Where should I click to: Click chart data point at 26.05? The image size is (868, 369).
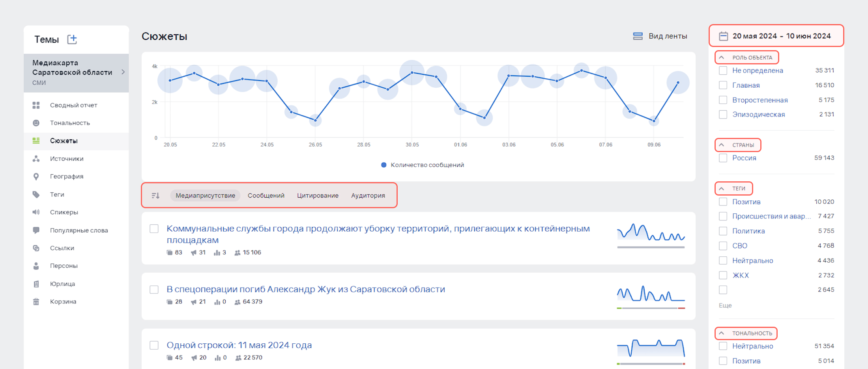315,120
